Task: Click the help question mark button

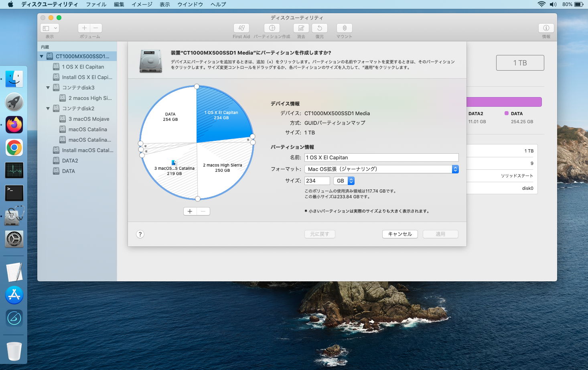Action: (140, 234)
